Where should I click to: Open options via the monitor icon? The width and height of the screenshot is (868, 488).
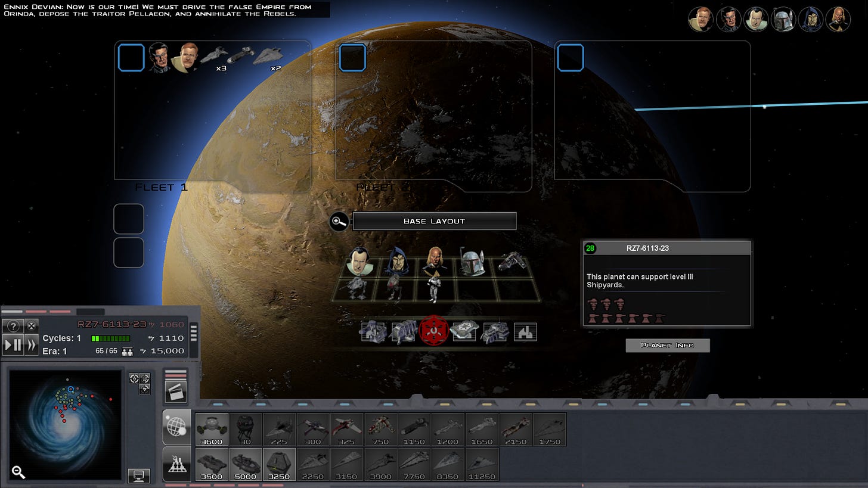[x=139, y=475]
